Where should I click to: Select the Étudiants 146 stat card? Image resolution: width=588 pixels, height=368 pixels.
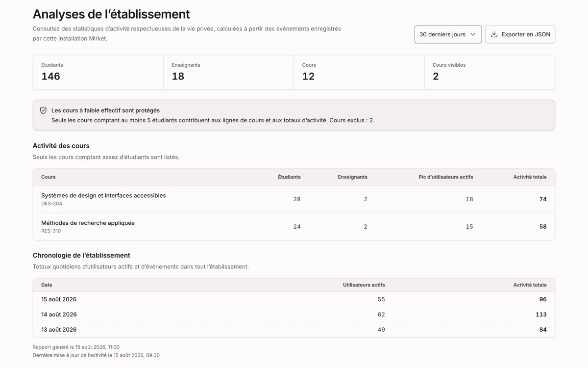[98, 72]
